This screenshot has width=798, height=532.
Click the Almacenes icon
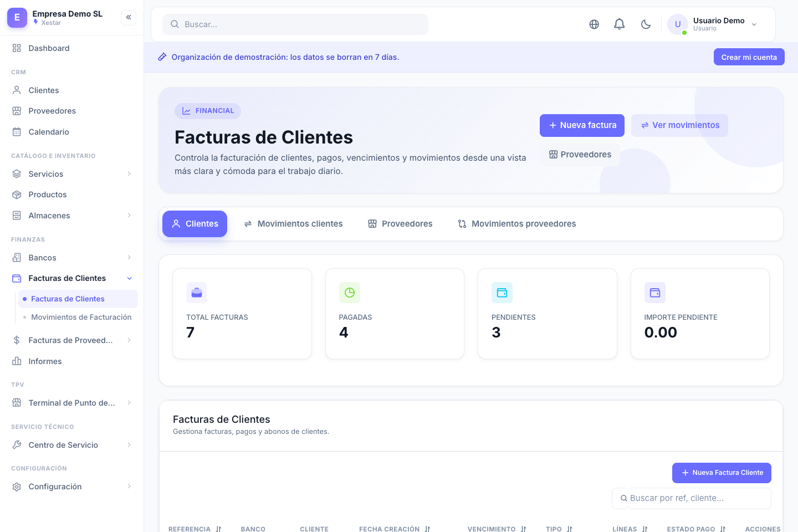click(17, 216)
